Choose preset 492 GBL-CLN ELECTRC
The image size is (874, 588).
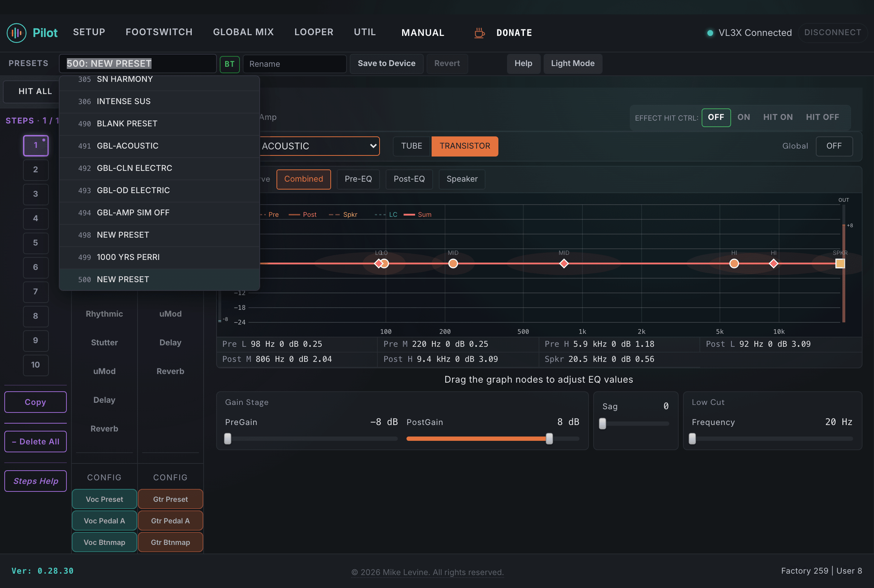pyautogui.click(x=159, y=168)
